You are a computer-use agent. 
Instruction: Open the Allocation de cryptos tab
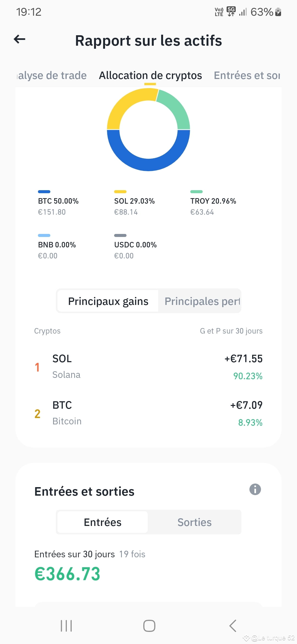click(x=150, y=75)
